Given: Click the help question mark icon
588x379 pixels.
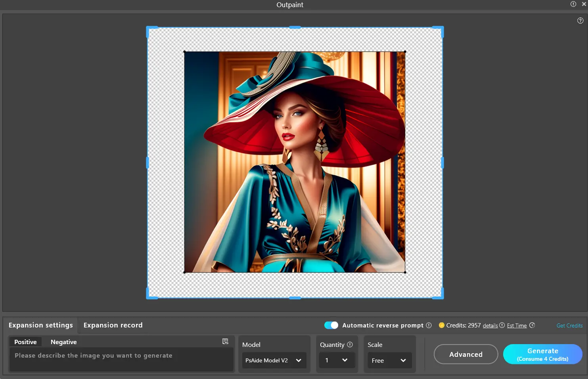Looking at the screenshot, I should pos(580,21).
